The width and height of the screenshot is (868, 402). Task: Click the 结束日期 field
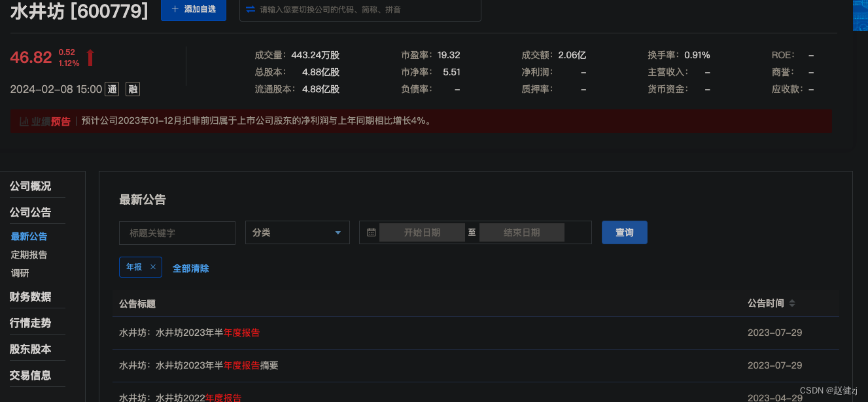point(522,232)
